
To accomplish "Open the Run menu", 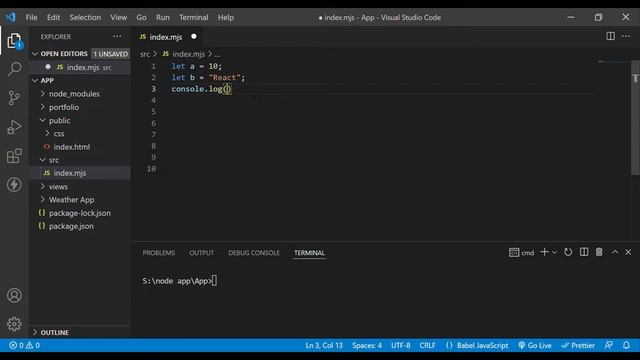I will [x=162, y=18].
